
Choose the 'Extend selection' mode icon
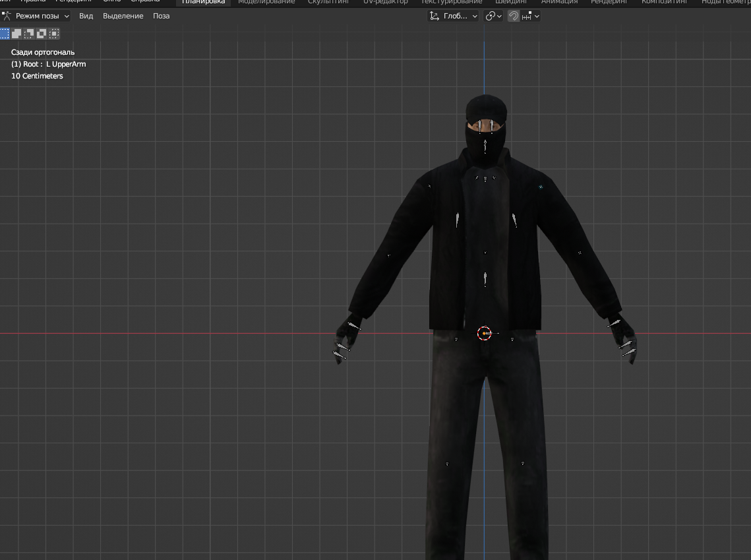point(17,33)
